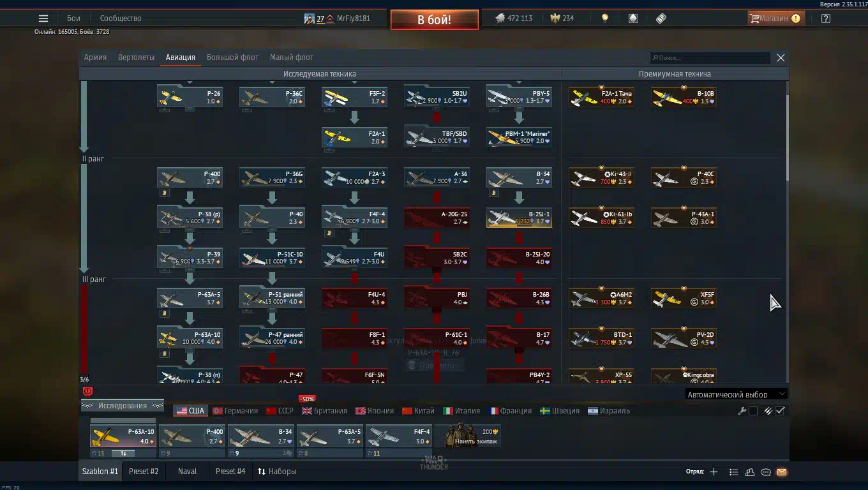Expand the P-400 group folder icon
The width and height of the screenshot is (868, 490).
(164, 193)
